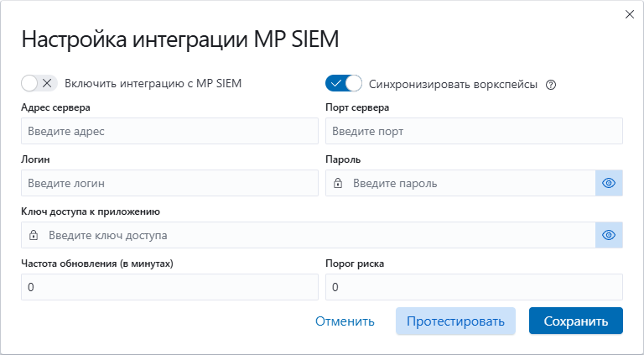Viewport: 644px width, 355px height.
Task: Cancel changes with Отменить
Action: (x=345, y=321)
